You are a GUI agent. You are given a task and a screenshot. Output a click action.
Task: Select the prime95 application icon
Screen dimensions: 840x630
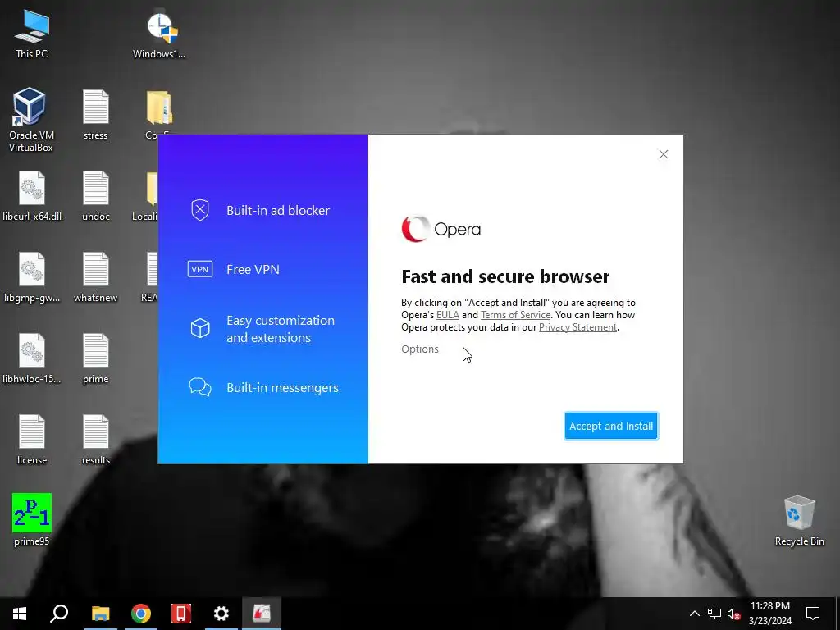coord(32,519)
